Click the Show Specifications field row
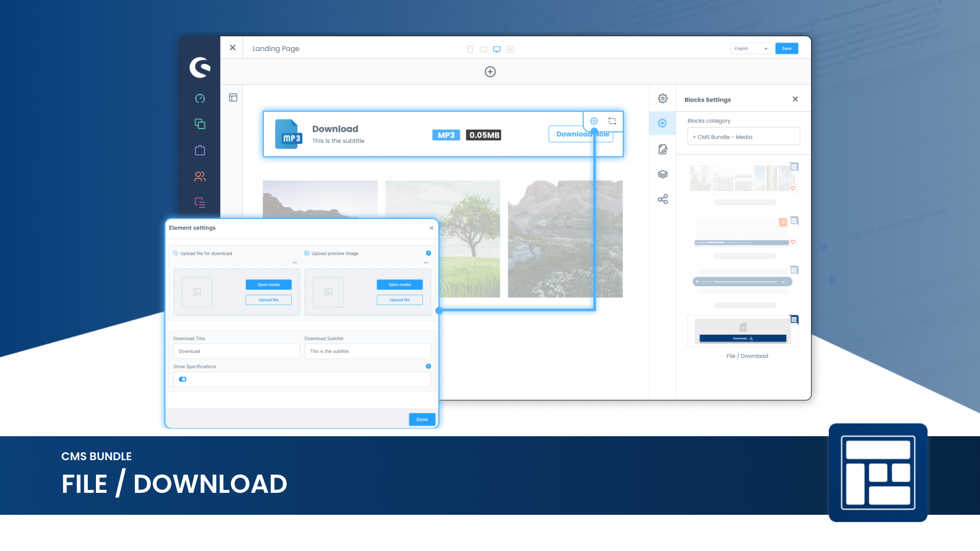The height and width of the screenshot is (551, 980). [302, 379]
